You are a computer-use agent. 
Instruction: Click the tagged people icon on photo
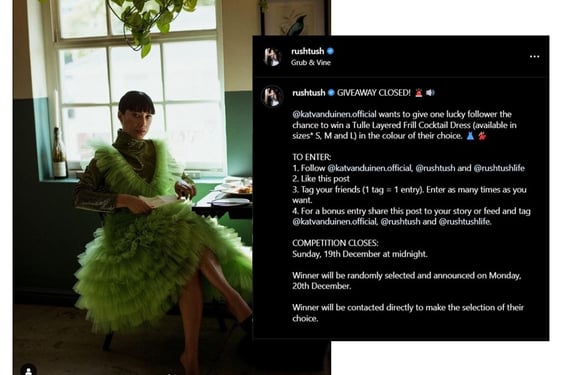point(28,371)
